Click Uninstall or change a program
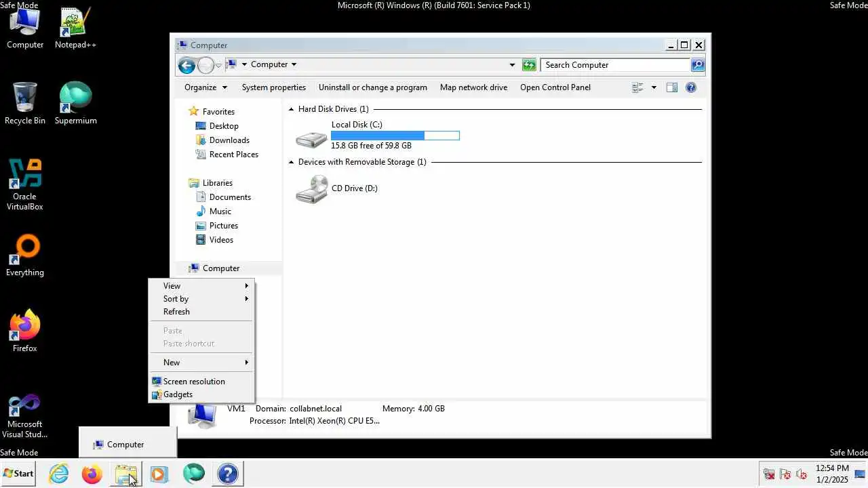 point(373,87)
